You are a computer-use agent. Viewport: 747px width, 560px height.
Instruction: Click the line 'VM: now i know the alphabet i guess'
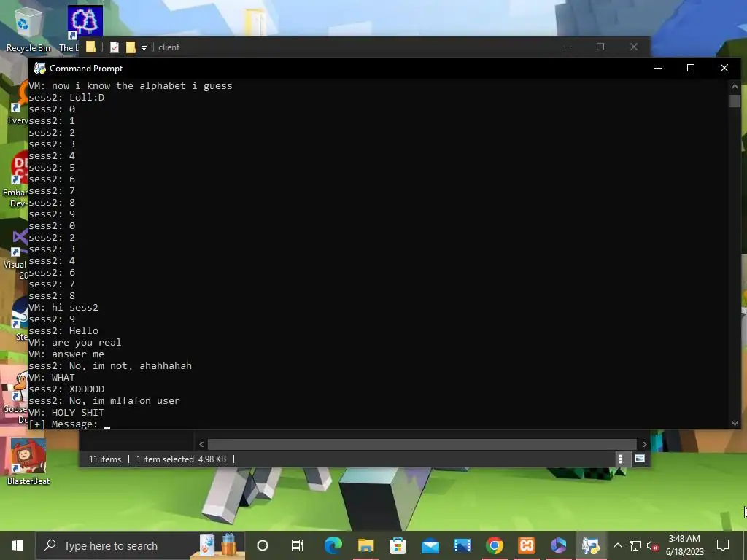[131, 86]
